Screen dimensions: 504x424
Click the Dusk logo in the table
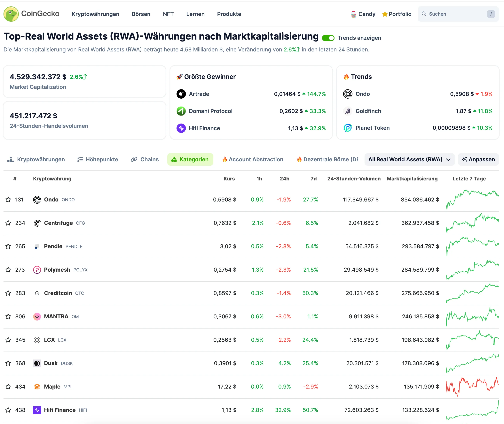37,363
